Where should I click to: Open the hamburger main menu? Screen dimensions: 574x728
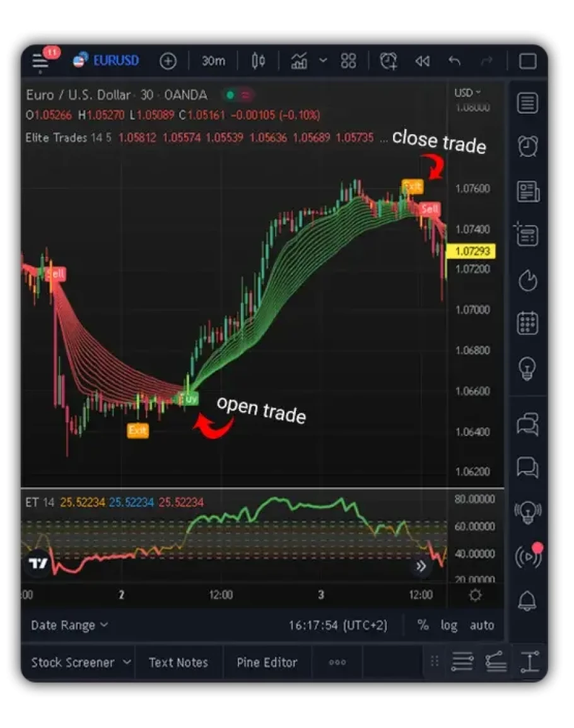(40, 61)
